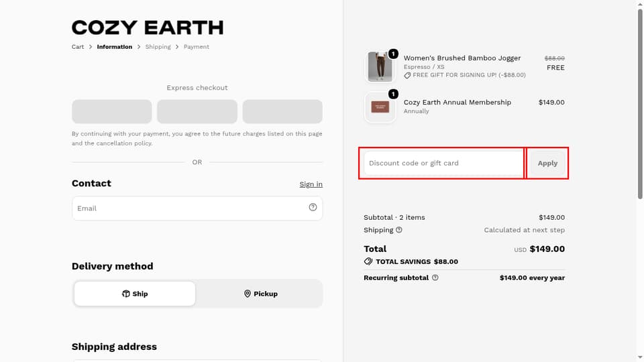Image resolution: width=644 pixels, height=362 pixels.
Task: Select the Shipping breadcrumb step
Action: click(x=158, y=47)
